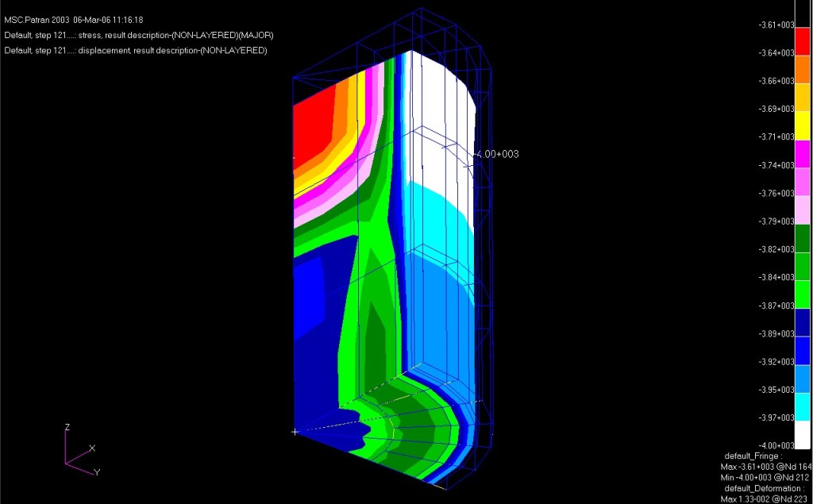The width and height of the screenshot is (813, 504).
Task: Select the dark green swatch below -3.79+003
Action: click(802, 235)
